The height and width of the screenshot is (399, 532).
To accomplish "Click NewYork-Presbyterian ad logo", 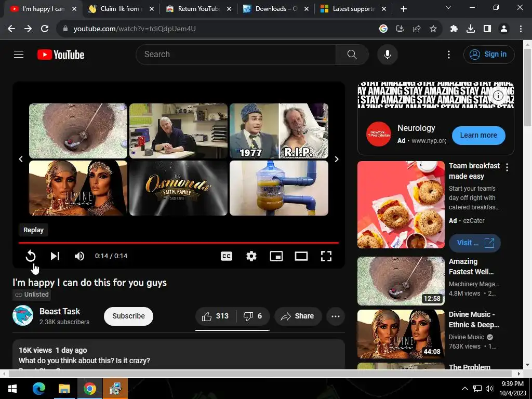I will click(379, 134).
